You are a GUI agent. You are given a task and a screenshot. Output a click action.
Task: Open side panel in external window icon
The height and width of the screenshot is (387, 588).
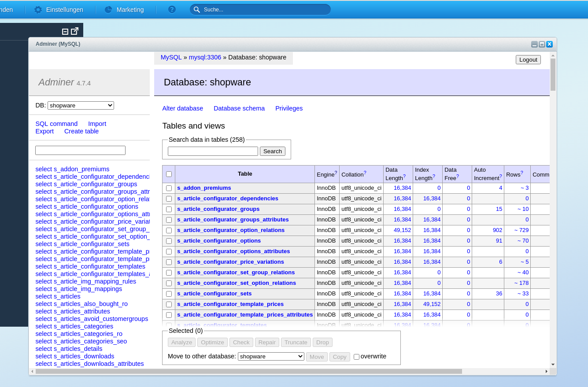pyautogui.click(x=75, y=31)
